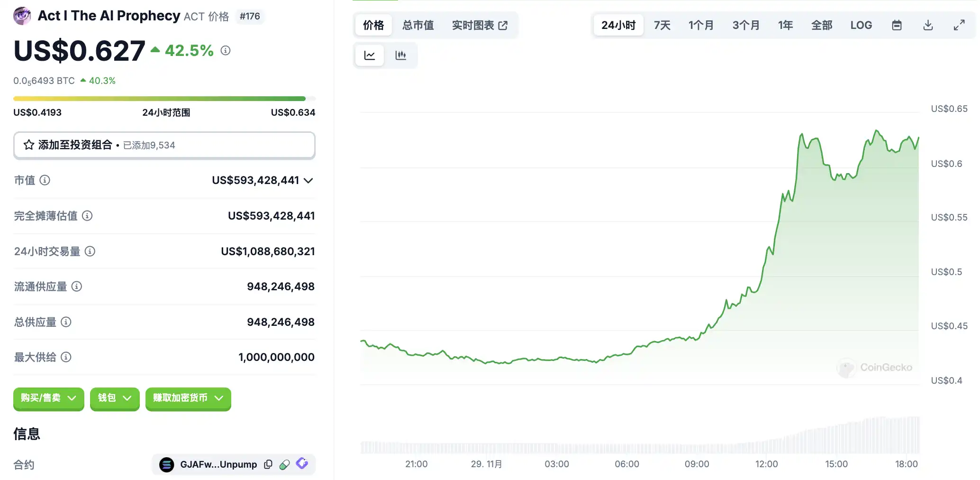Select the 7天 time range tab

point(662,25)
